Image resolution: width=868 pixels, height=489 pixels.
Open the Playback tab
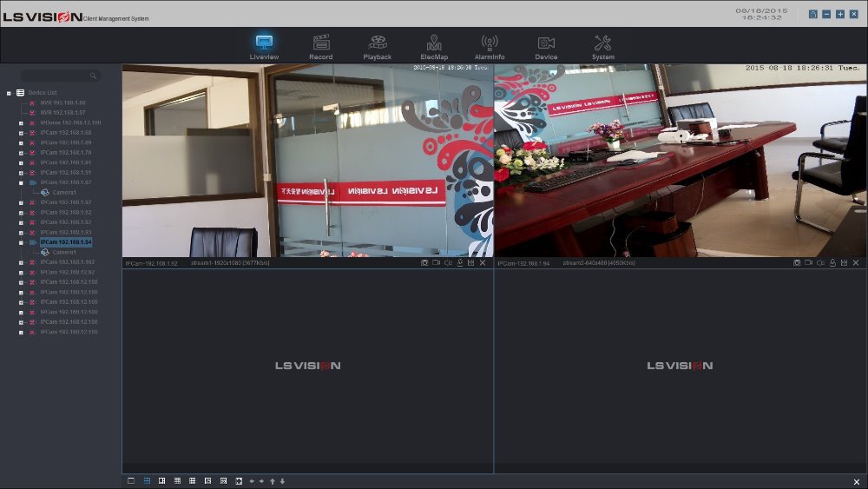[x=378, y=47]
